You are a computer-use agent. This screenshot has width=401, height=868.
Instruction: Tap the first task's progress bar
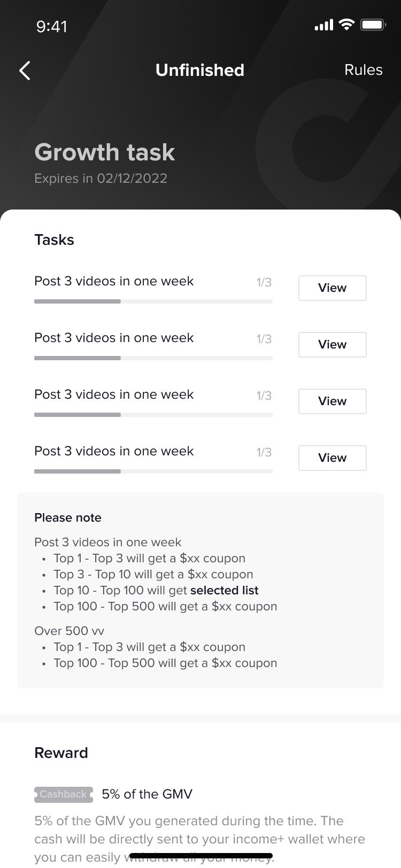(x=153, y=301)
